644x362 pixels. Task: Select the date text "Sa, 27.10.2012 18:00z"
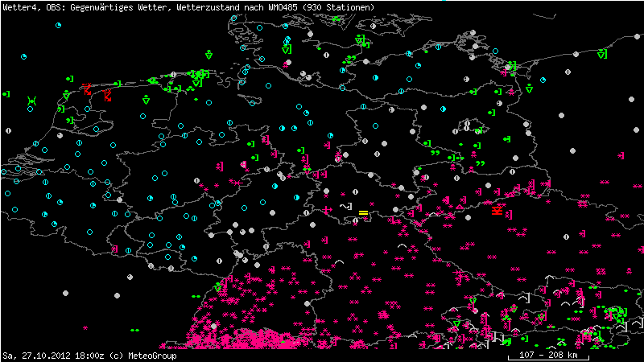[53, 356]
